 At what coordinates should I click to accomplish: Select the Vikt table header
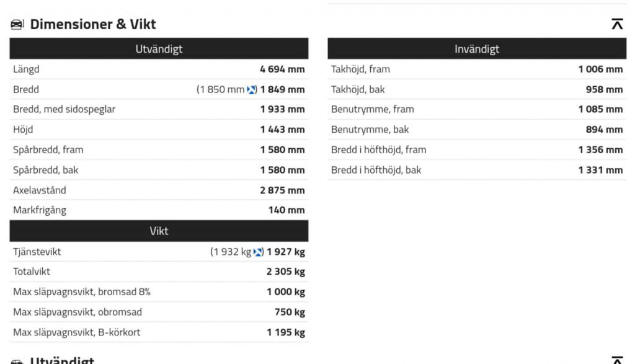tap(159, 231)
